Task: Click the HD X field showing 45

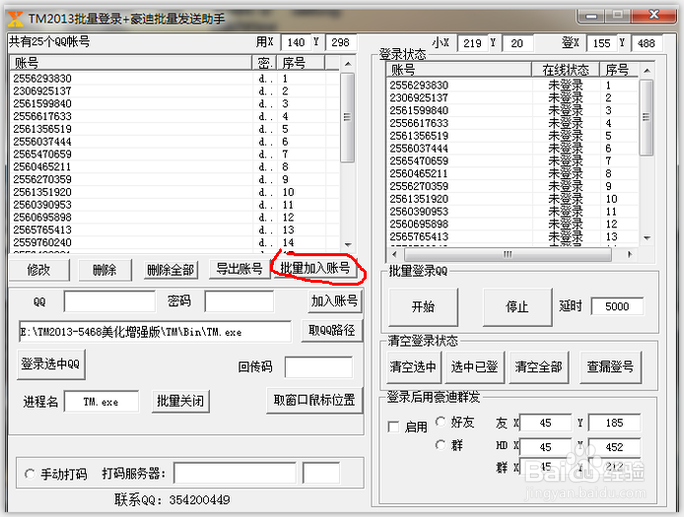Action: pyautogui.click(x=546, y=447)
